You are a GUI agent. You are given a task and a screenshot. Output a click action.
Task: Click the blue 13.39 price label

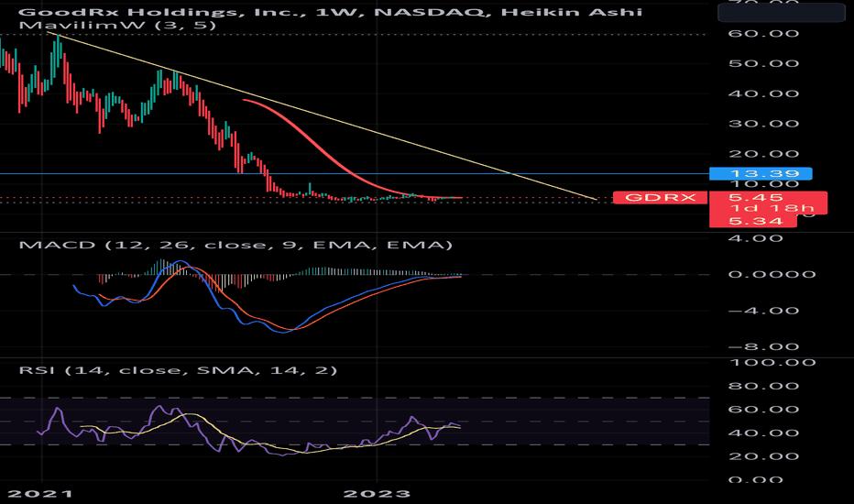pos(761,174)
